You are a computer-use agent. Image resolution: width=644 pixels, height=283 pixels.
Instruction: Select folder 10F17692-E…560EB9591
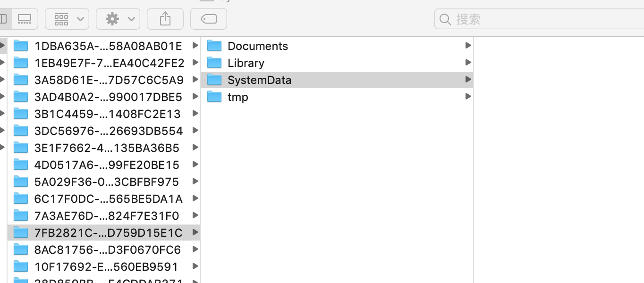[x=106, y=267]
